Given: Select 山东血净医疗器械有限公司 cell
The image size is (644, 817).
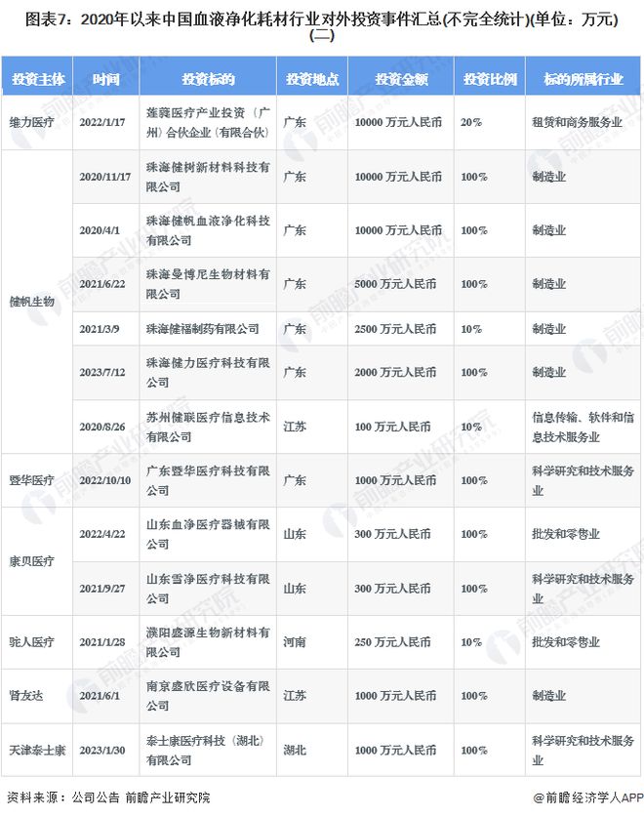Looking at the screenshot, I should pos(208,534).
